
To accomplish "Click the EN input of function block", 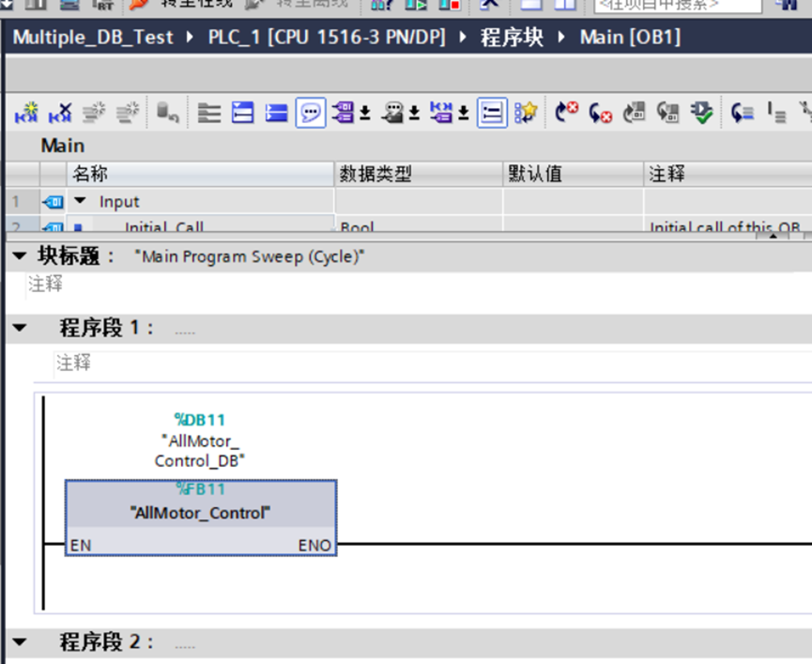I will [x=81, y=545].
